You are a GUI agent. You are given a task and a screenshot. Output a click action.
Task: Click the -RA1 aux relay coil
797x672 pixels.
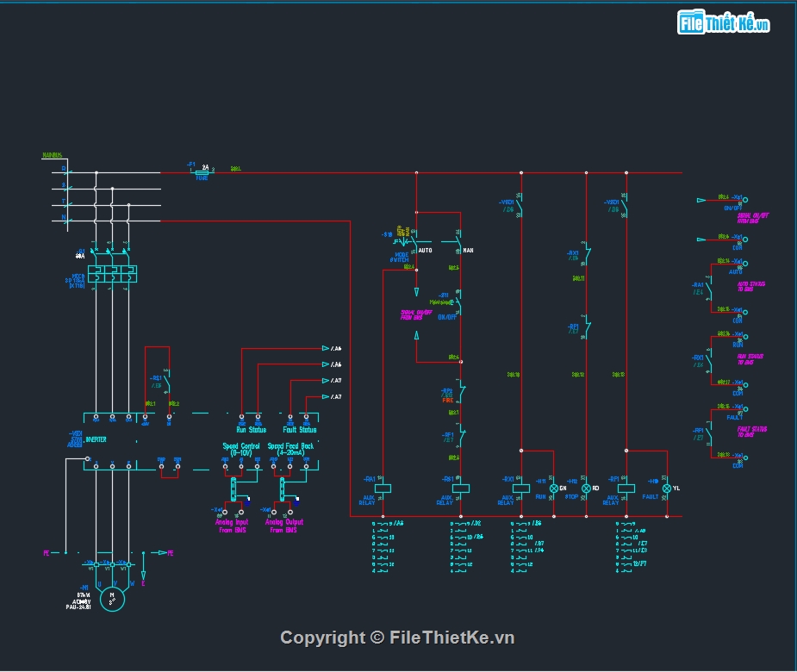coord(383,488)
